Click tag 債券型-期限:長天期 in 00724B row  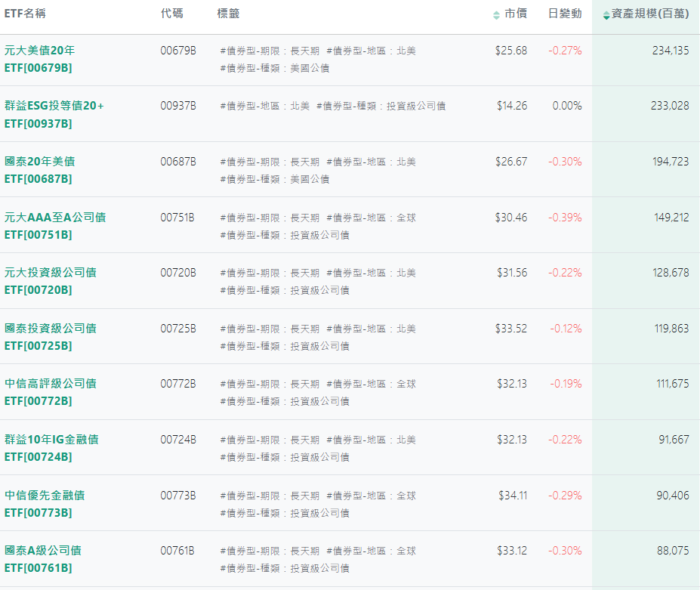point(270,440)
